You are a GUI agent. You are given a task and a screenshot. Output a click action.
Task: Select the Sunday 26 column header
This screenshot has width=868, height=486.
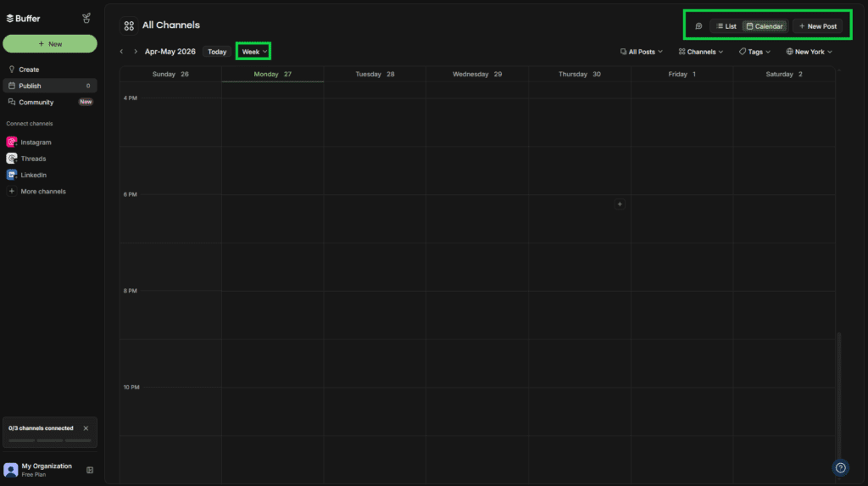click(170, 75)
